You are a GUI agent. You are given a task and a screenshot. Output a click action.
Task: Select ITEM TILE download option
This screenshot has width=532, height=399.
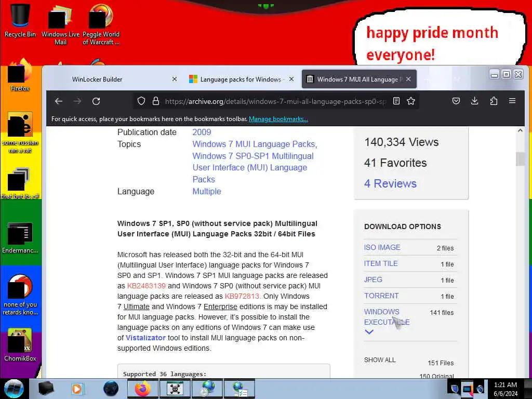click(381, 263)
